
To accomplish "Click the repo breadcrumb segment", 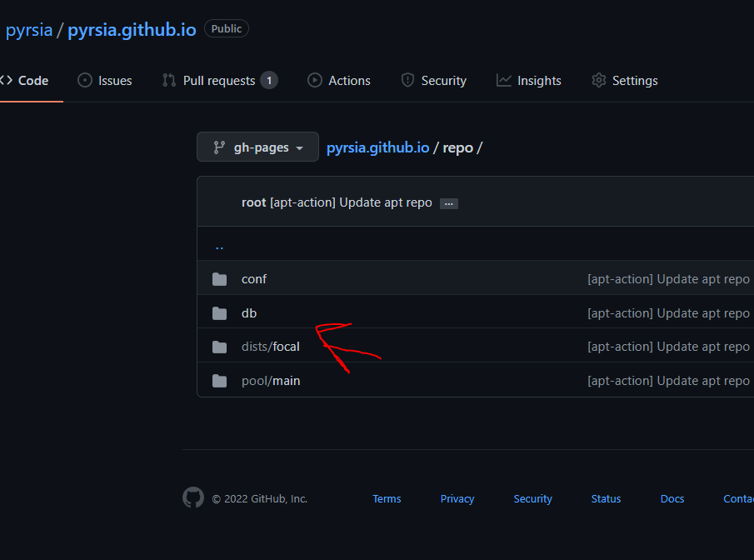I will click(457, 147).
